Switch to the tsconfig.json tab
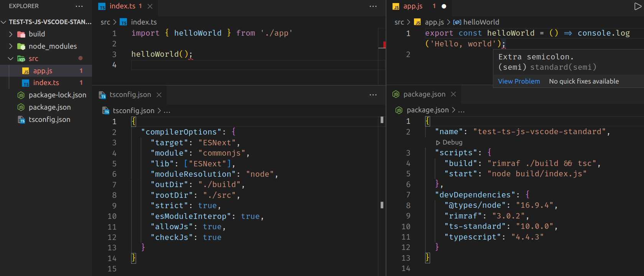The height and width of the screenshot is (276, 644). 130,95
